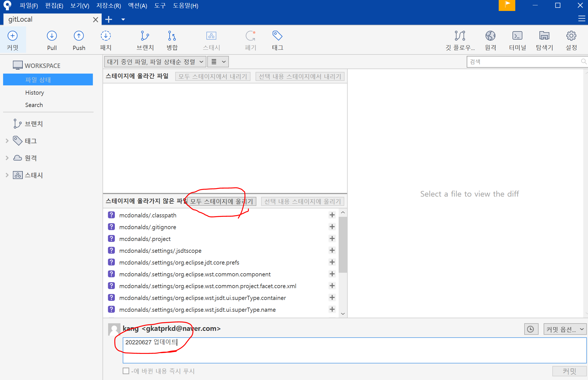Stage org.eclipse.wst.common.component with its plus button
588x380 pixels.
[x=332, y=274]
